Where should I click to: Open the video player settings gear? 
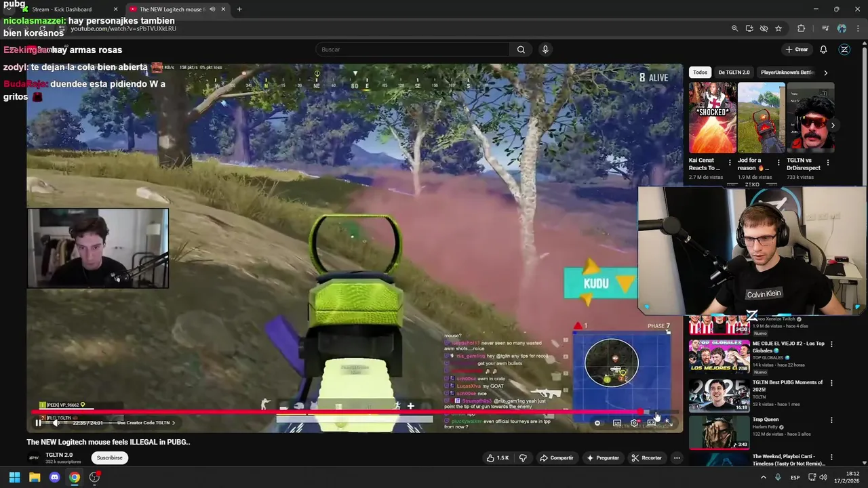(634, 423)
